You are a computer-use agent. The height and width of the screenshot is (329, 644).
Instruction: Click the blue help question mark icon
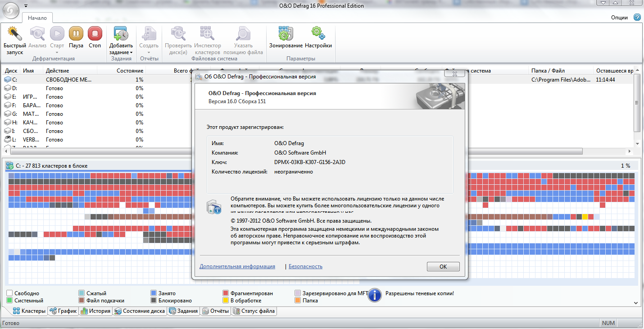(x=637, y=17)
